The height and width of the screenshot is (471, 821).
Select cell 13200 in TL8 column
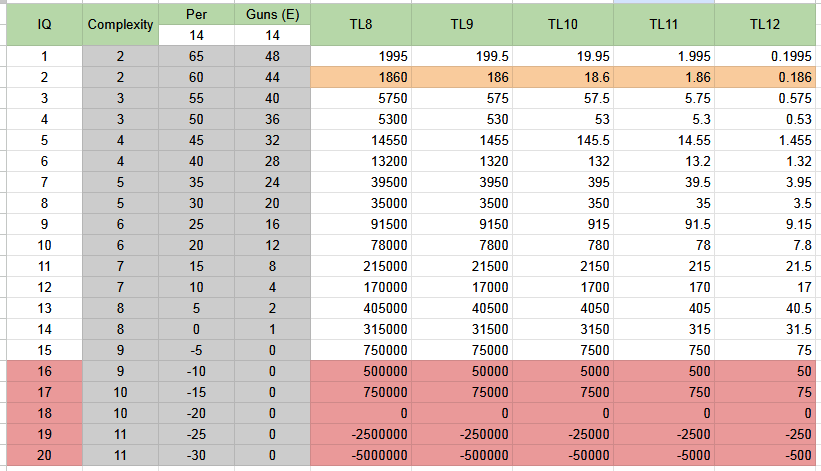361,161
